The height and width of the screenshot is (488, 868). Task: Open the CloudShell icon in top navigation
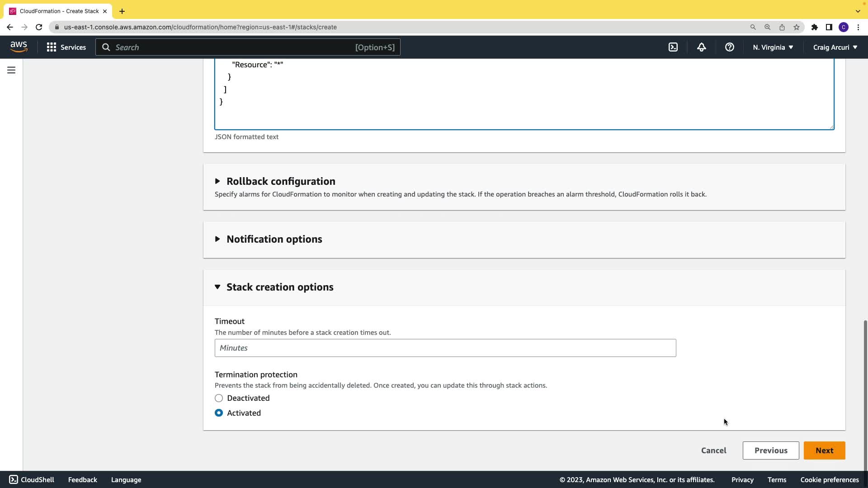pos(673,47)
